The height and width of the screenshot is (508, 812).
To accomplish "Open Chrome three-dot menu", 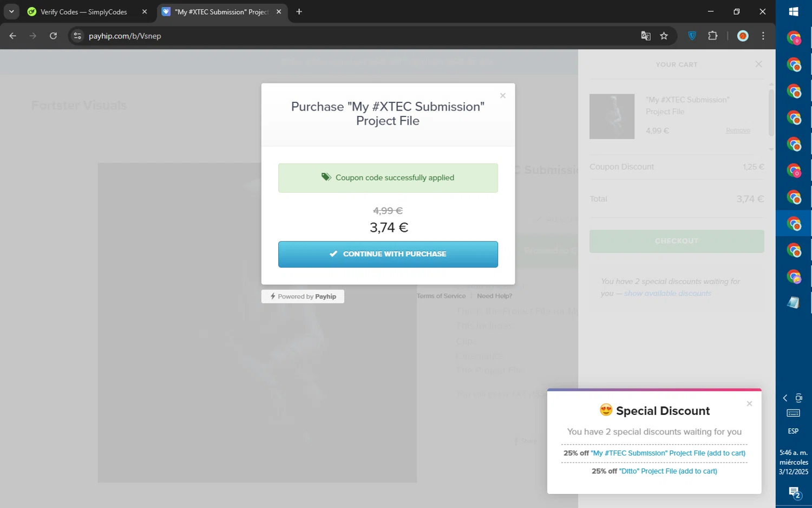I will 763,36.
